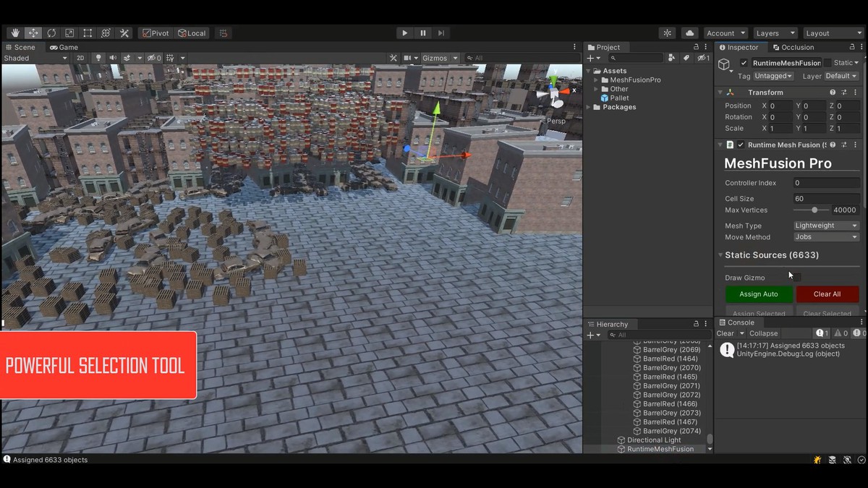868x488 pixels.
Task: Enable the Draw Gizmo checkbox
Action: tap(797, 277)
